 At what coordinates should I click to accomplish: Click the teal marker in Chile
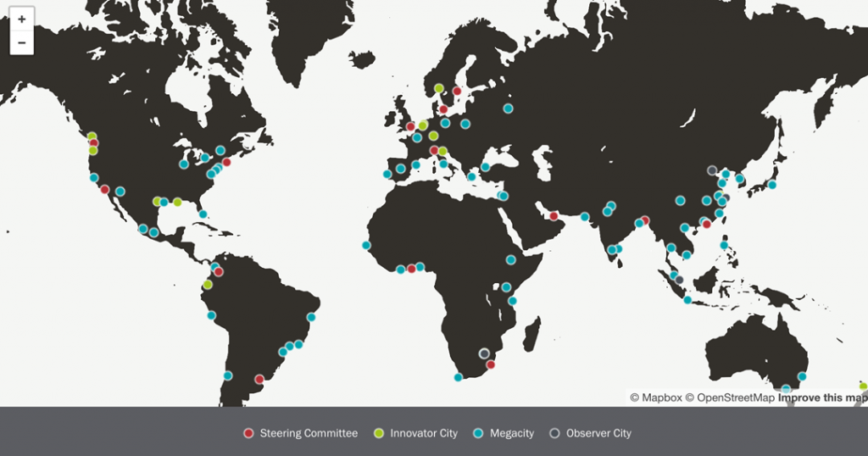pos(227,375)
